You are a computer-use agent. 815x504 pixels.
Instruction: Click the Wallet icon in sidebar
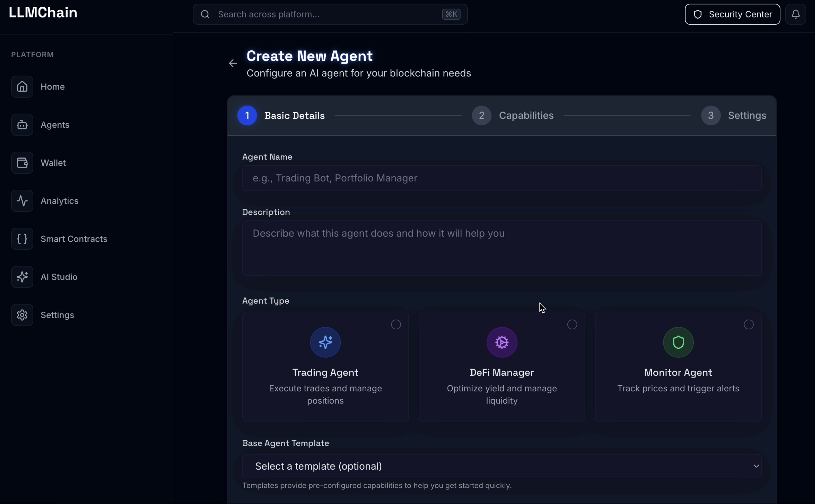click(x=22, y=163)
